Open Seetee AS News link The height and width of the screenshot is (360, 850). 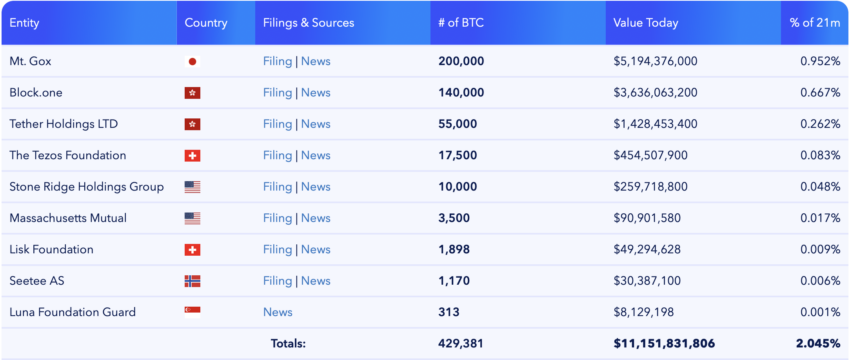pos(315,281)
